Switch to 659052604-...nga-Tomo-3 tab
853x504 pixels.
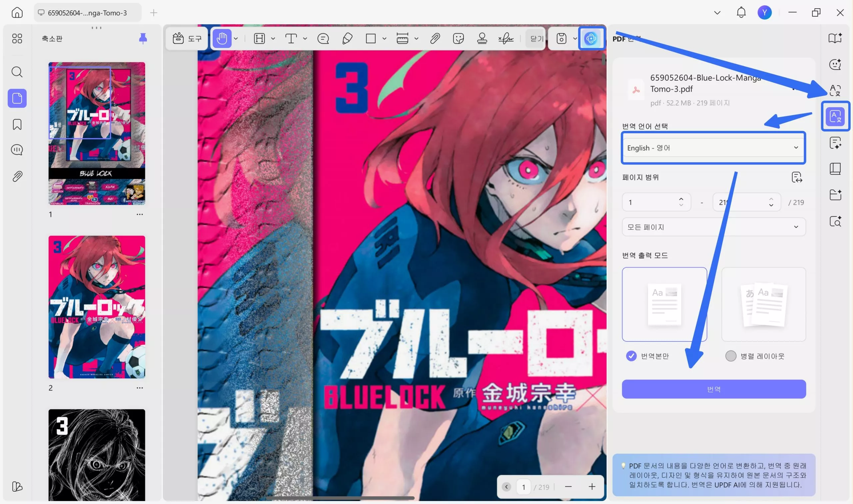tap(87, 13)
